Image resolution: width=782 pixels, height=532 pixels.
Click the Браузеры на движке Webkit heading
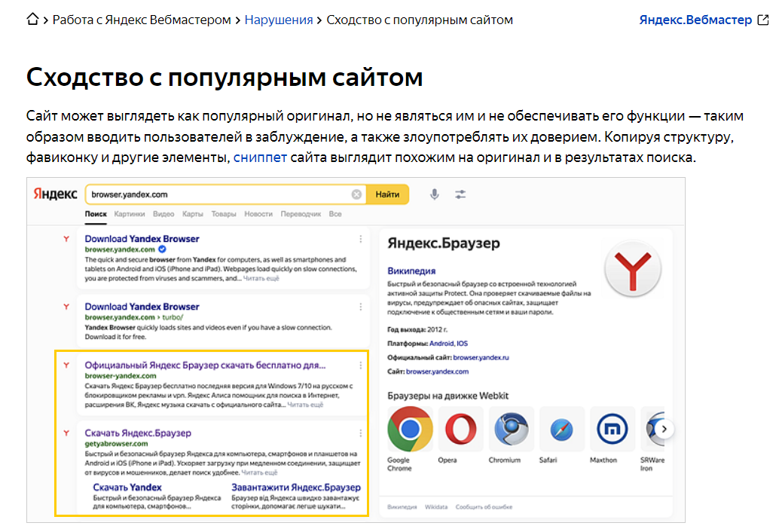448,396
